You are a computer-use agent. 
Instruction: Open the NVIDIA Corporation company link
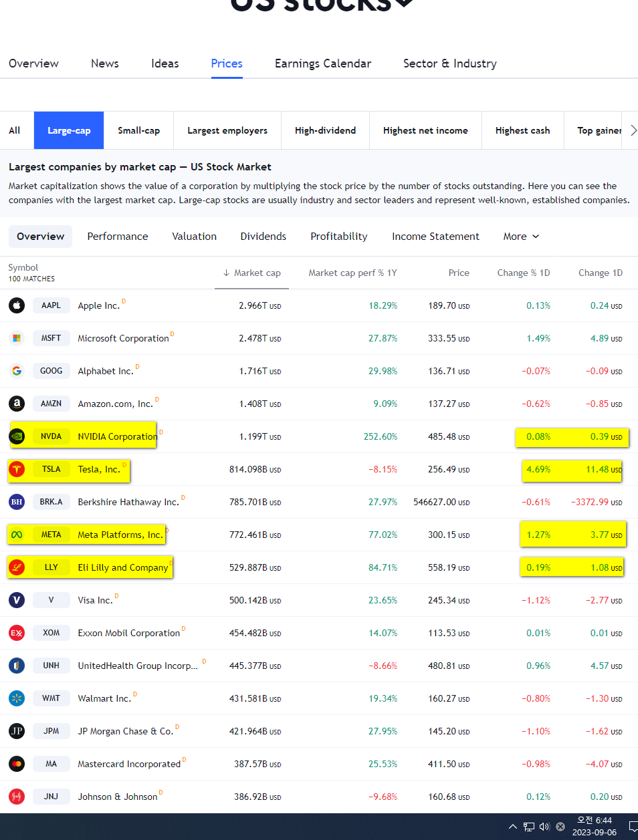tap(118, 436)
